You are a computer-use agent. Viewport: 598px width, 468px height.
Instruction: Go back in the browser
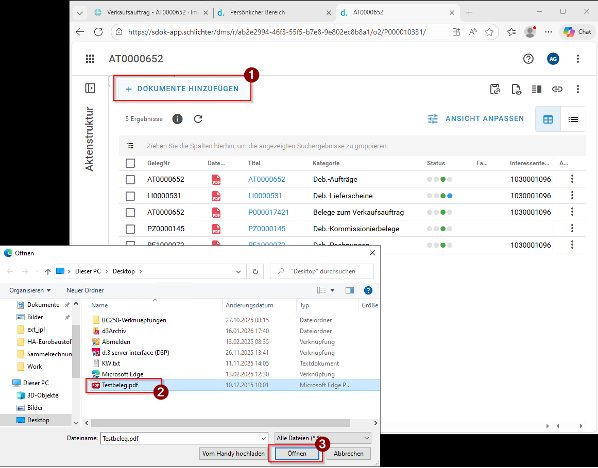80,32
